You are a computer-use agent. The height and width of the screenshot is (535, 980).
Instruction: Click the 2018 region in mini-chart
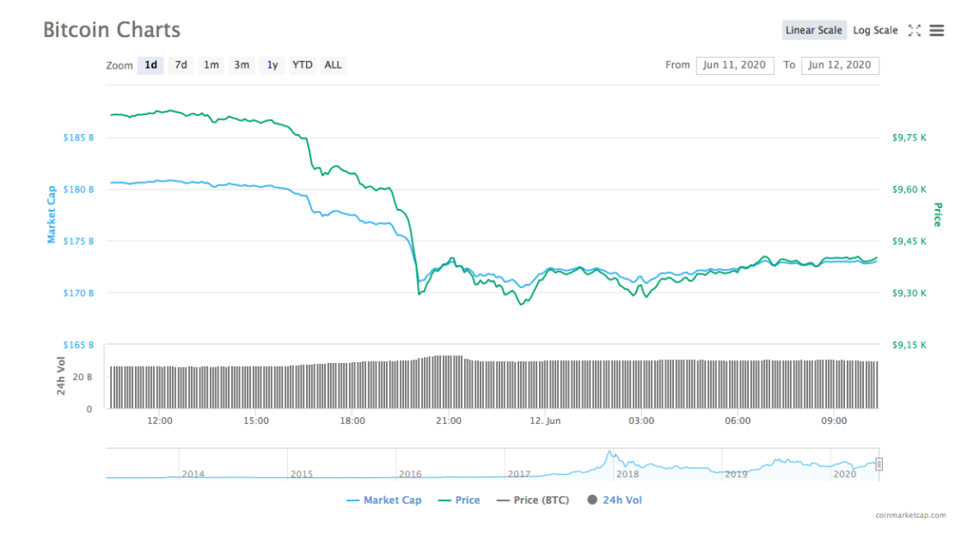pos(626,464)
